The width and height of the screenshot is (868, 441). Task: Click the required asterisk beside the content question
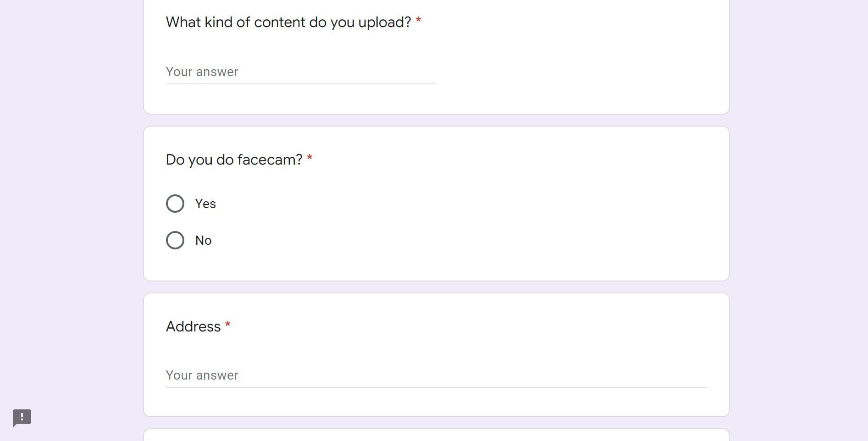click(418, 21)
